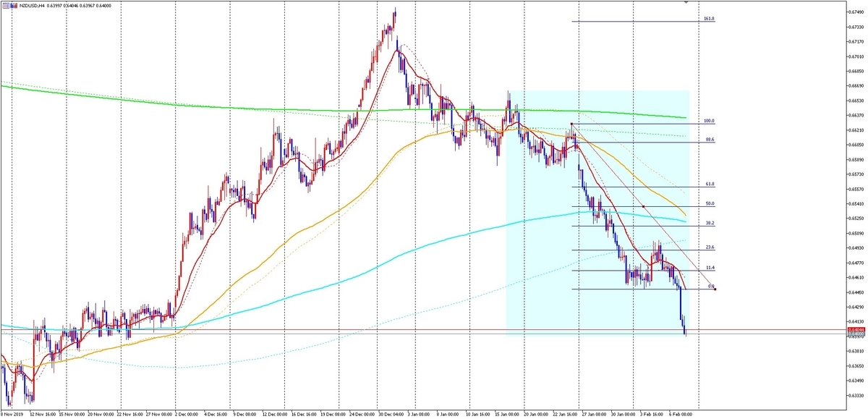The image size is (868, 419).
Task: Click the blue-red candlestick icon beside NZDUSD
Action: coord(15,6)
